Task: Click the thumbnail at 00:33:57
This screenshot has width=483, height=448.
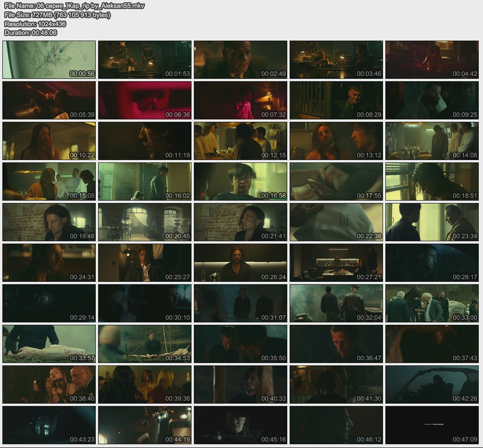Action: click(x=49, y=344)
